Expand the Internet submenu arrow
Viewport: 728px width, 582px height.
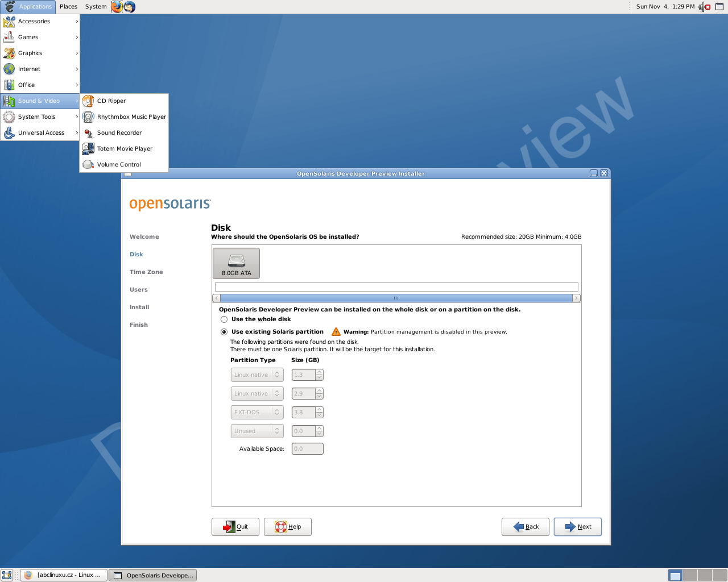[77, 69]
